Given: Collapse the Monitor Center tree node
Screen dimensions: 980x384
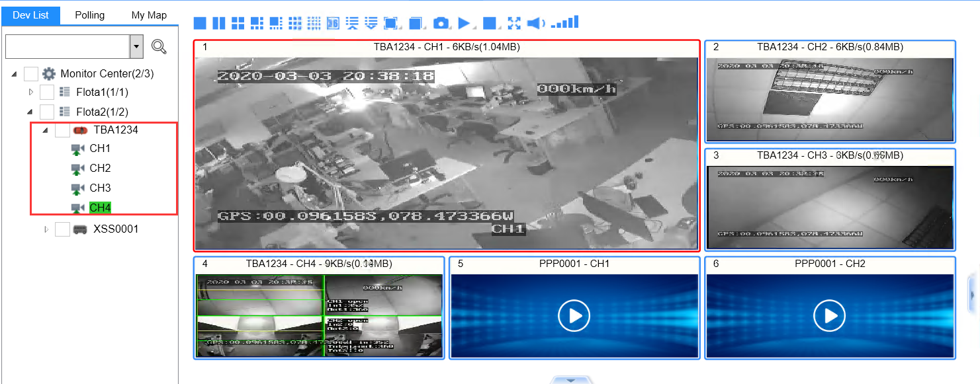Looking at the screenshot, I should pyautogui.click(x=15, y=74).
